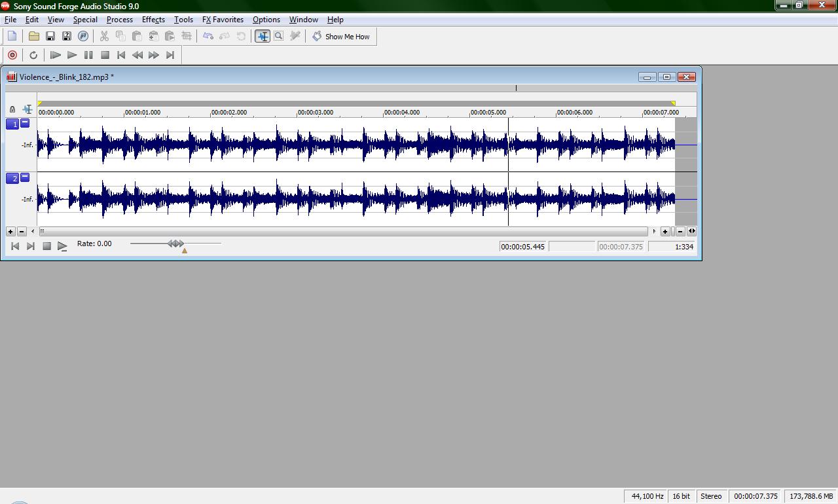Create a new file with the New icon

click(x=12, y=36)
